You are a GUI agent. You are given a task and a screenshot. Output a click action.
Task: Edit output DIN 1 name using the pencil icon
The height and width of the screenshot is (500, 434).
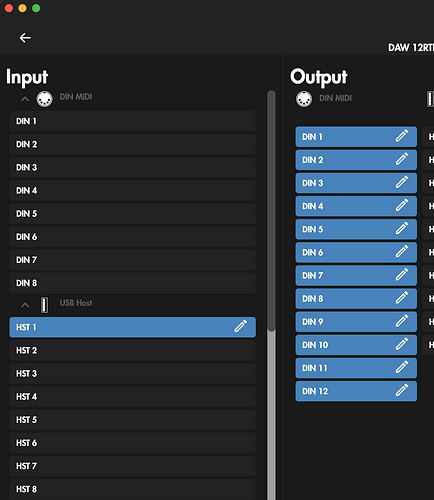point(402,136)
